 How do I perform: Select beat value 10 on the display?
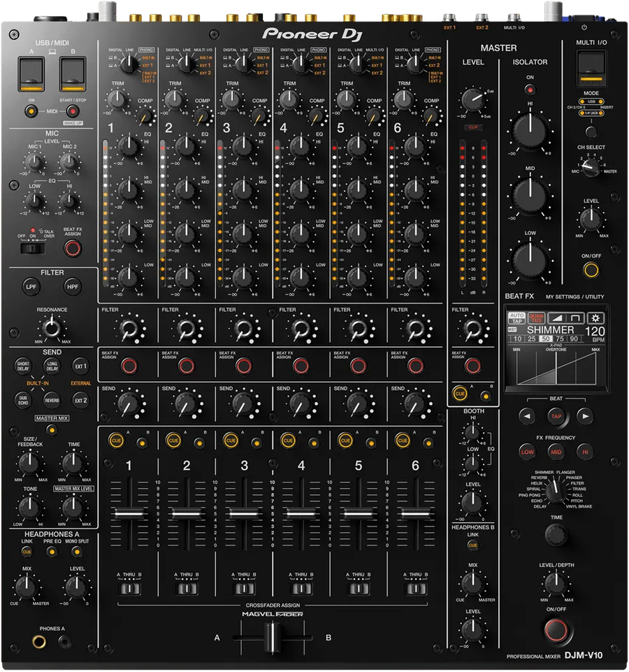click(x=518, y=338)
